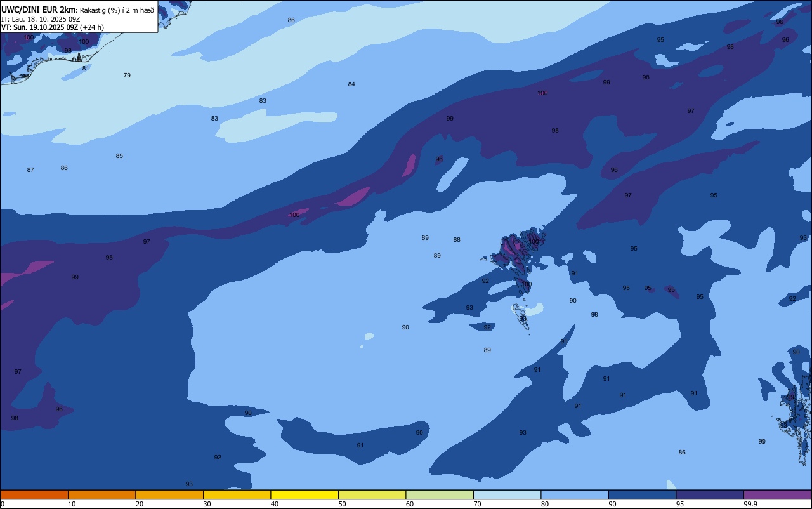Image resolution: width=812 pixels, height=509 pixels.
Task: Click the '50' legend tick label
Action: click(x=343, y=504)
